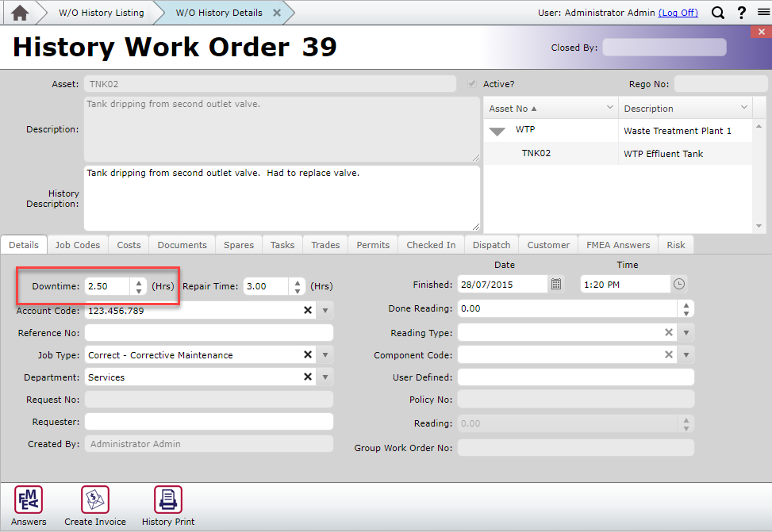772x532 pixels.
Task: Click the help question mark icon
Action: pyautogui.click(x=741, y=13)
